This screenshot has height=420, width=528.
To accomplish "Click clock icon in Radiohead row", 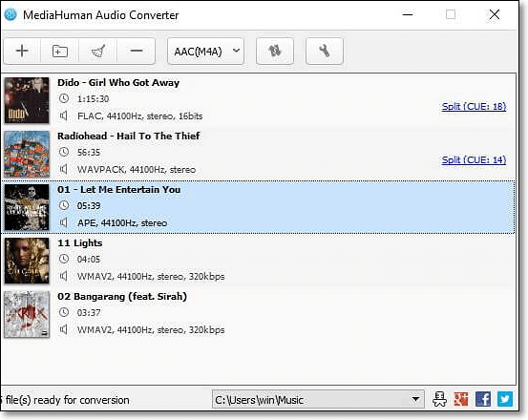I will click(64, 152).
